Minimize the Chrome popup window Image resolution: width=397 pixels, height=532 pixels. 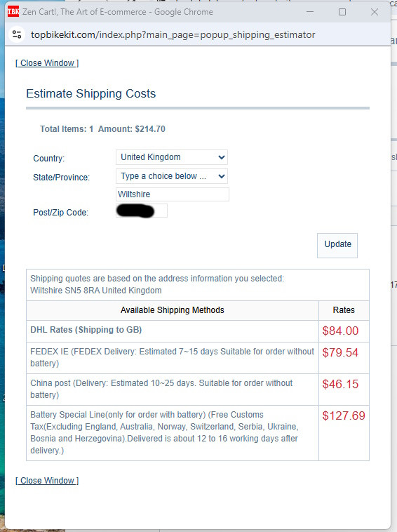pyautogui.click(x=310, y=12)
